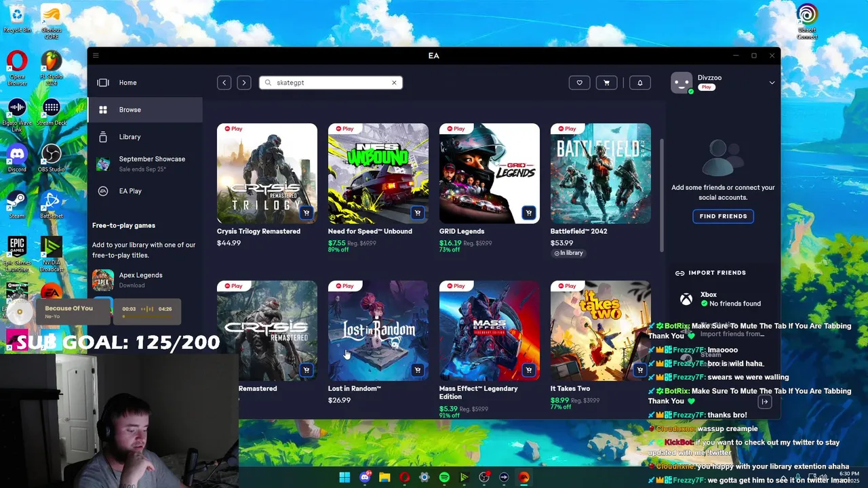The image size is (868, 488).
Task: Add GRID Legends to cart
Action: pyautogui.click(x=529, y=213)
